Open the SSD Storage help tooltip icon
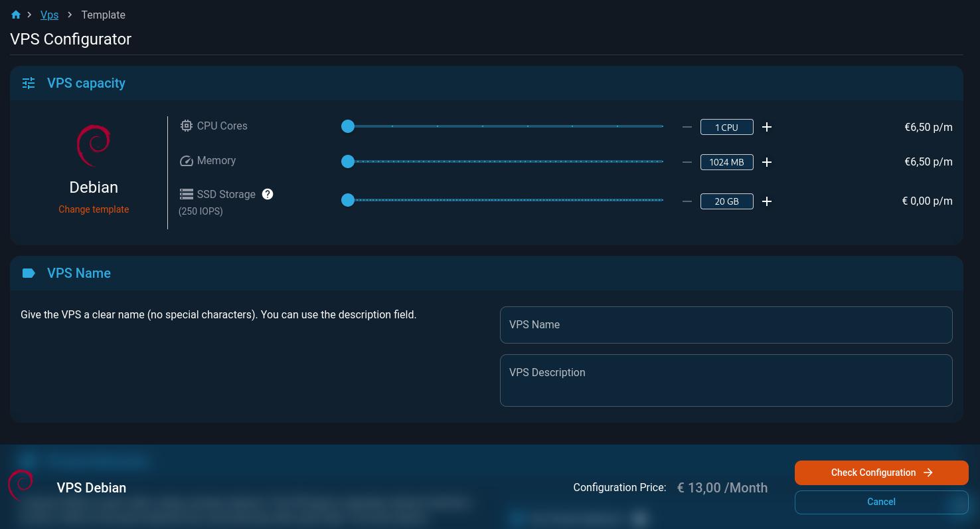The height and width of the screenshot is (529, 980). 268,194
